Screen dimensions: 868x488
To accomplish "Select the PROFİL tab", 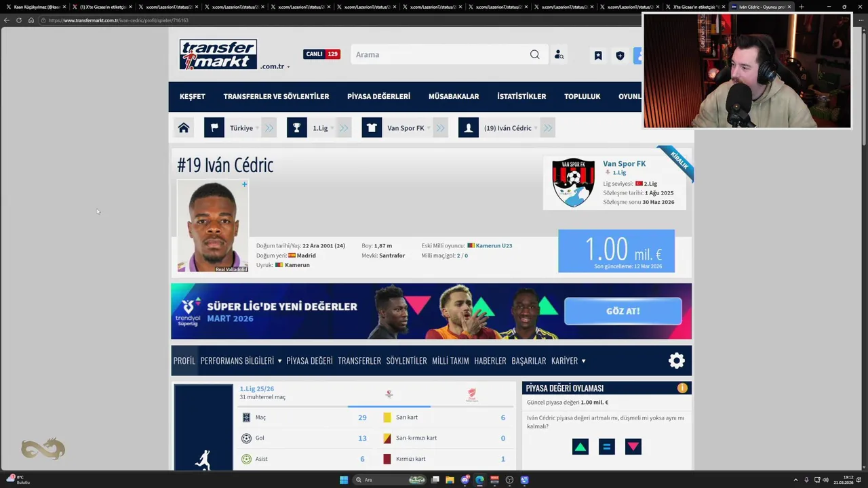I will point(184,361).
